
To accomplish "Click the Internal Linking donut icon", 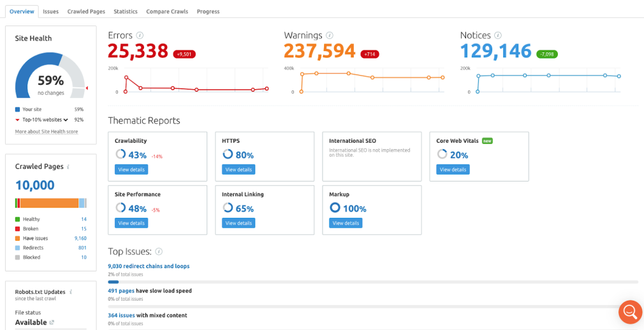I will (228, 208).
